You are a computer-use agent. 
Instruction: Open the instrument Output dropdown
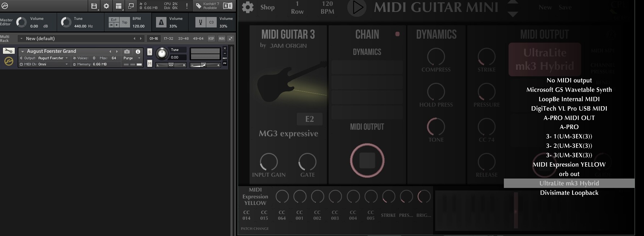pyautogui.click(x=44, y=58)
